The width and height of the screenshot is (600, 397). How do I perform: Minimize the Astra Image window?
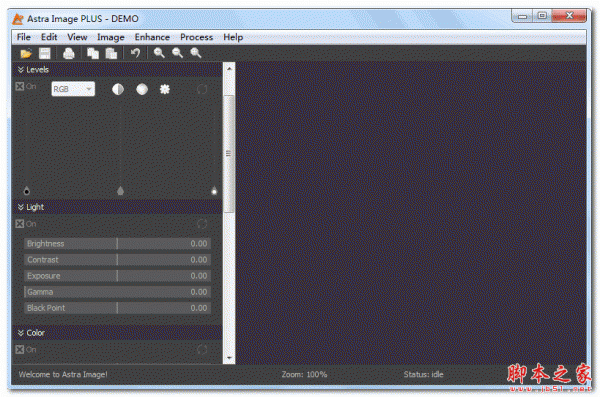click(522, 16)
